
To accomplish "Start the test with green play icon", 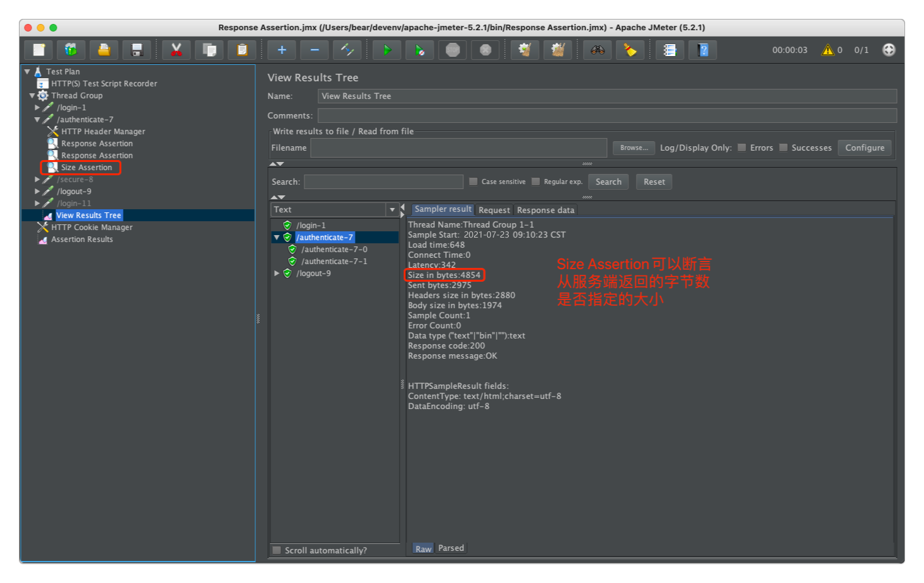I will (x=387, y=50).
